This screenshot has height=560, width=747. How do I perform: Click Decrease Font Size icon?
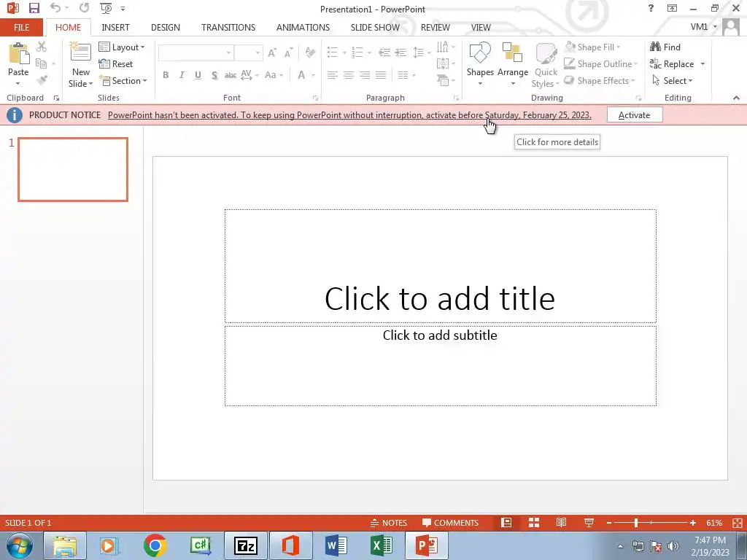(x=288, y=52)
